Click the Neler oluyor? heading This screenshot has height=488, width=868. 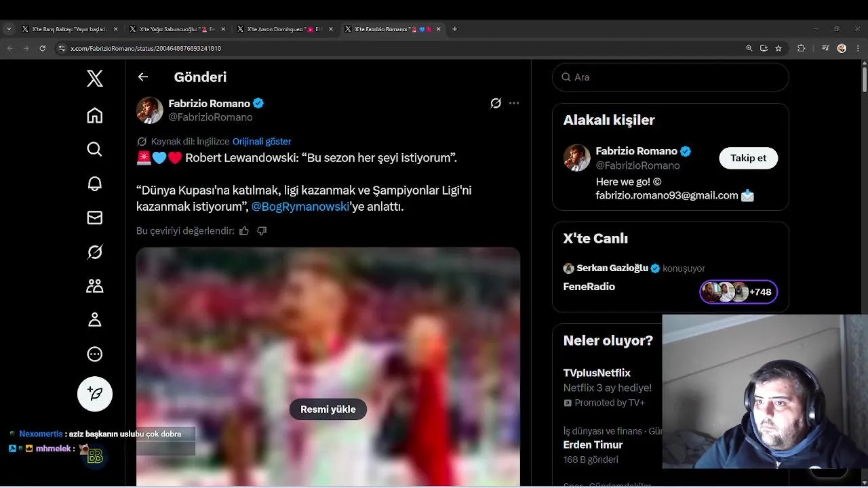pyautogui.click(x=608, y=340)
